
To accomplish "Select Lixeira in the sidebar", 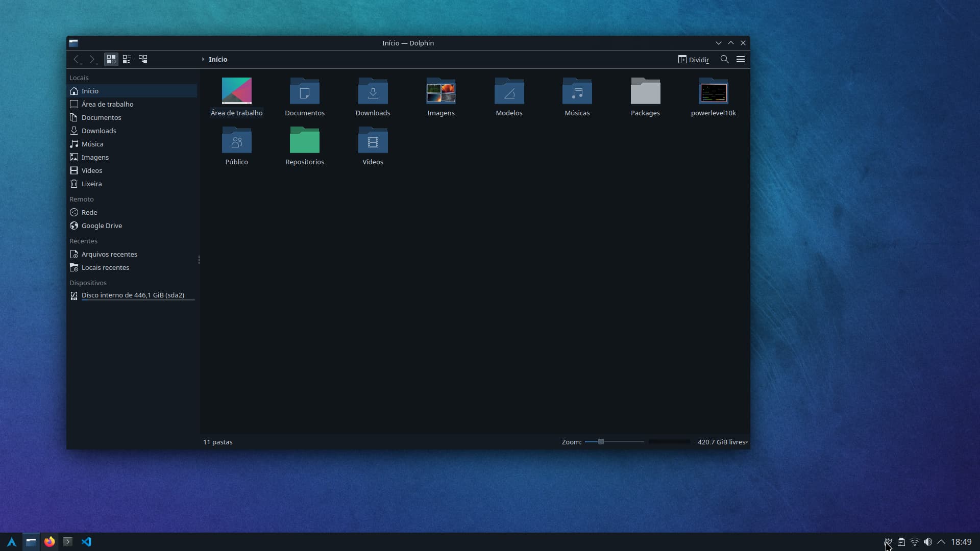I will [x=91, y=184].
